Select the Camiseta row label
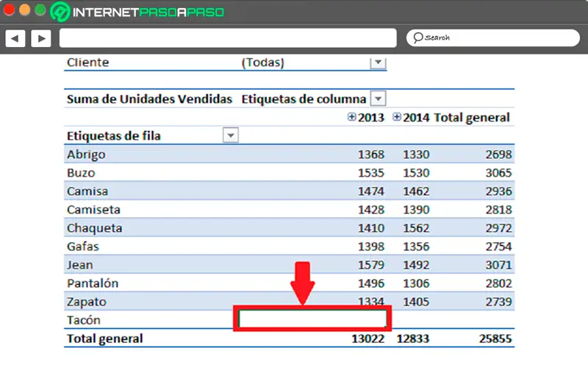588x368 pixels. tap(93, 210)
